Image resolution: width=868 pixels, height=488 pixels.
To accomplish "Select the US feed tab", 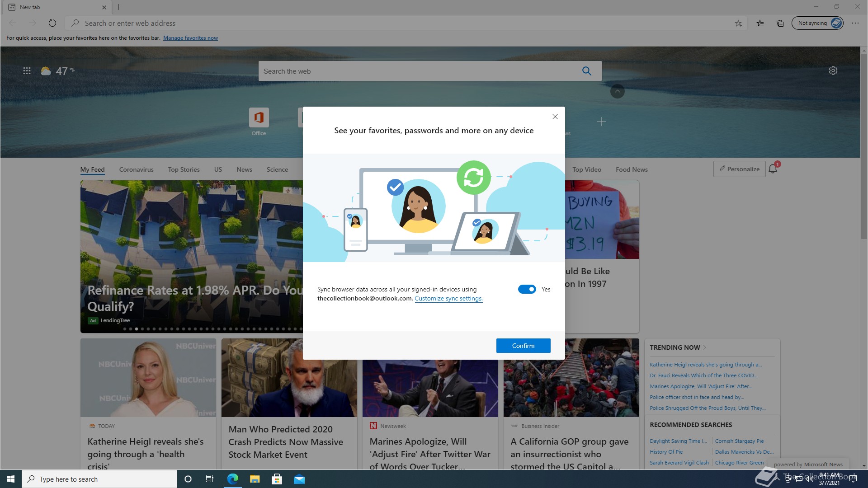I will tap(218, 169).
